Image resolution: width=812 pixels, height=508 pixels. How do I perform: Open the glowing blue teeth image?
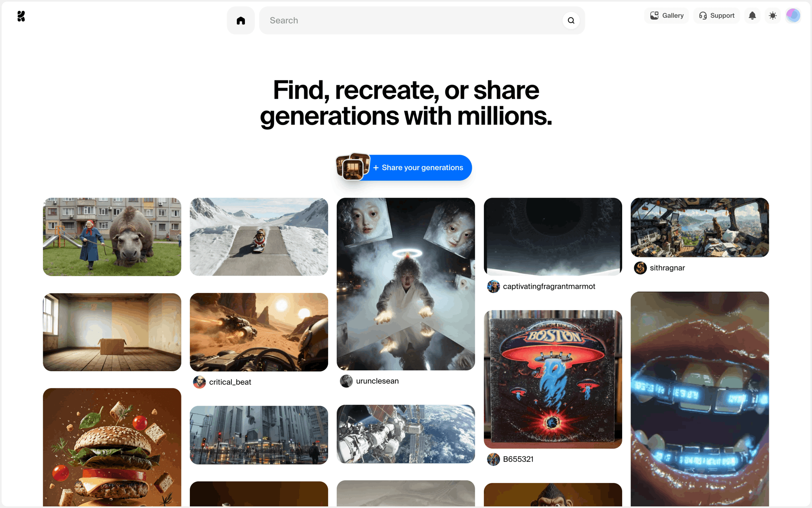click(x=700, y=399)
